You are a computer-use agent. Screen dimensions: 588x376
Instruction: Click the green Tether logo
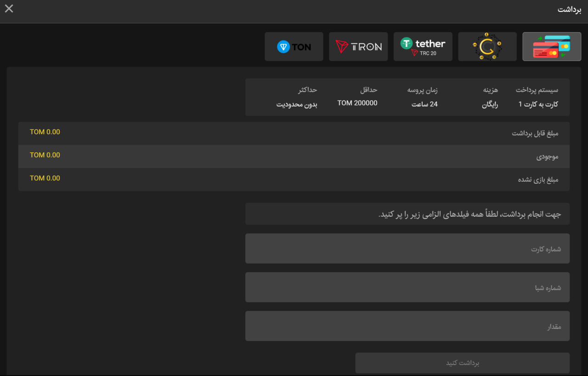coord(407,43)
